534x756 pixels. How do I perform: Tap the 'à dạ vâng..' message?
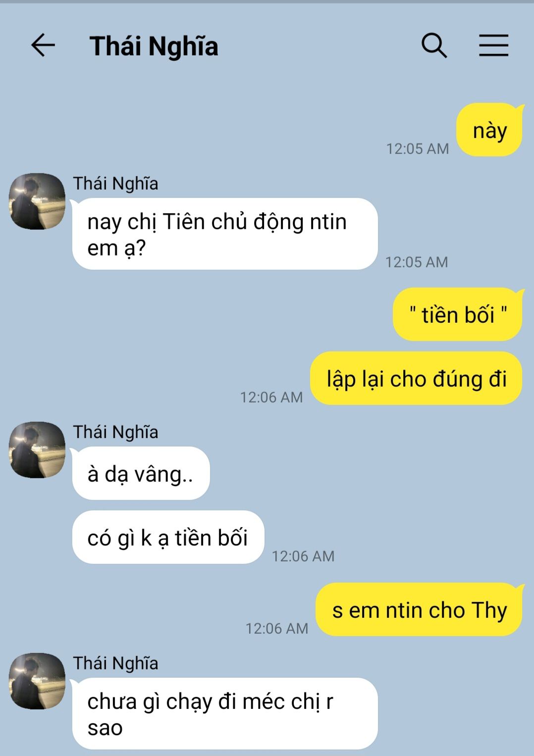click(141, 473)
